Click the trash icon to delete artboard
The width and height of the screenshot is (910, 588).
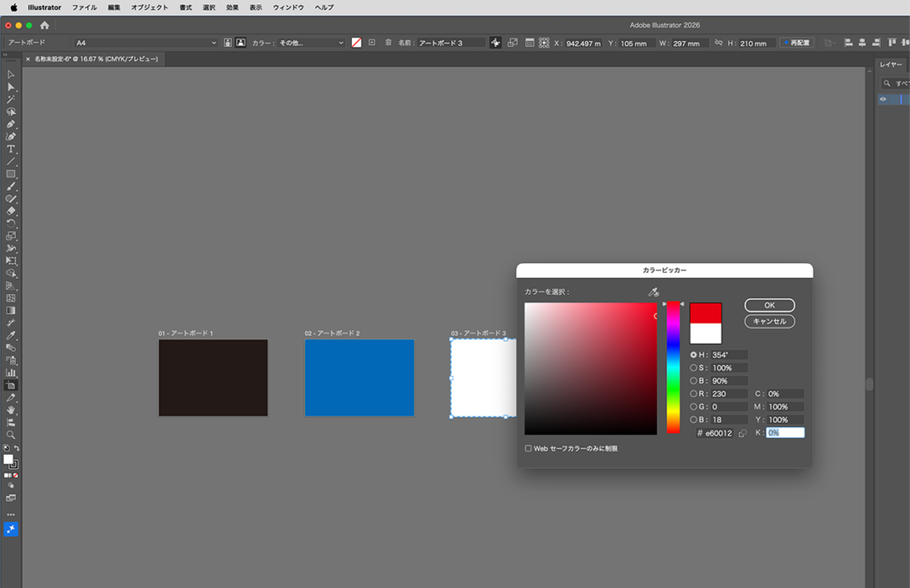click(x=388, y=43)
